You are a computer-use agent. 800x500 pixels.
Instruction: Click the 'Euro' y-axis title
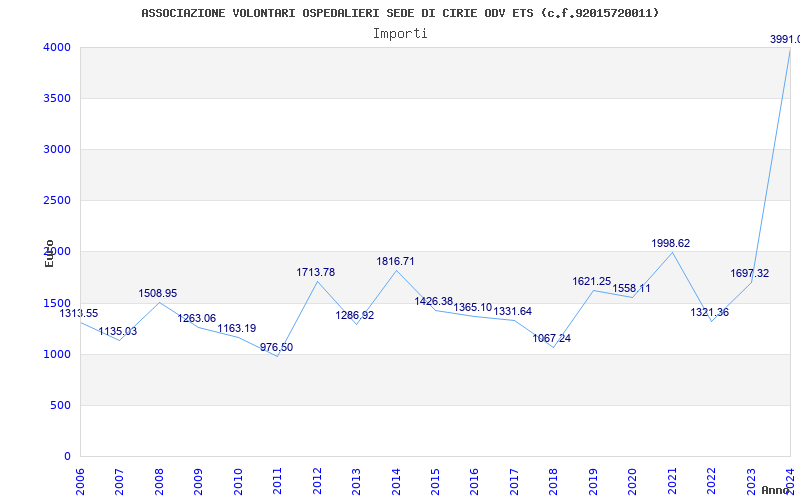(x=49, y=252)
